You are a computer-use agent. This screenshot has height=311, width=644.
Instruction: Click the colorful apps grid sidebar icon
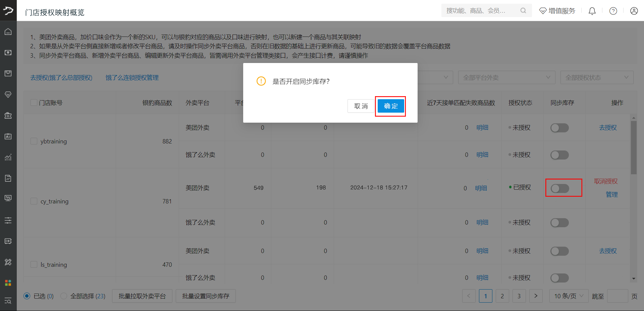(8, 283)
